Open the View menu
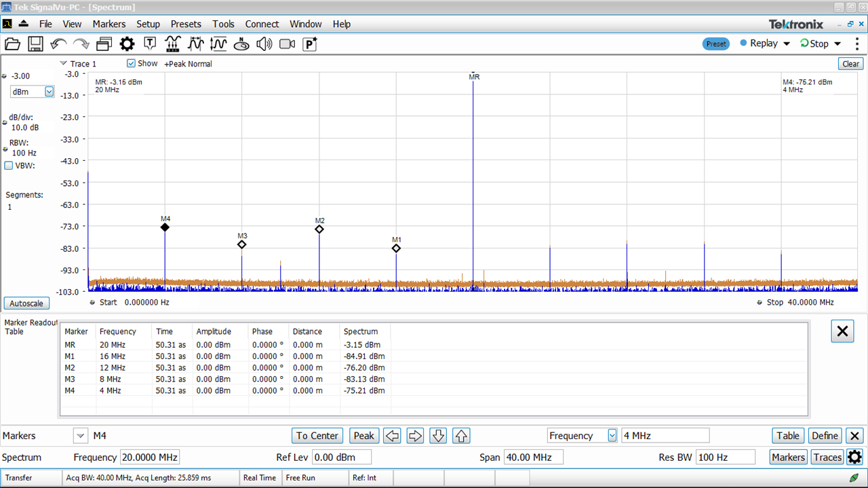 click(72, 24)
